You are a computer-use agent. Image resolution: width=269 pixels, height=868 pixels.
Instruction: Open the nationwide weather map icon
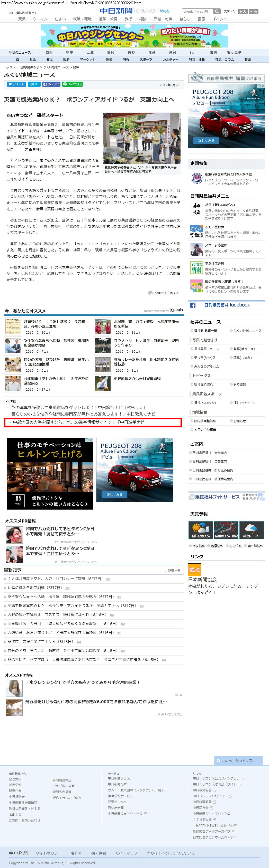pyautogui.click(x=226, y=530)
